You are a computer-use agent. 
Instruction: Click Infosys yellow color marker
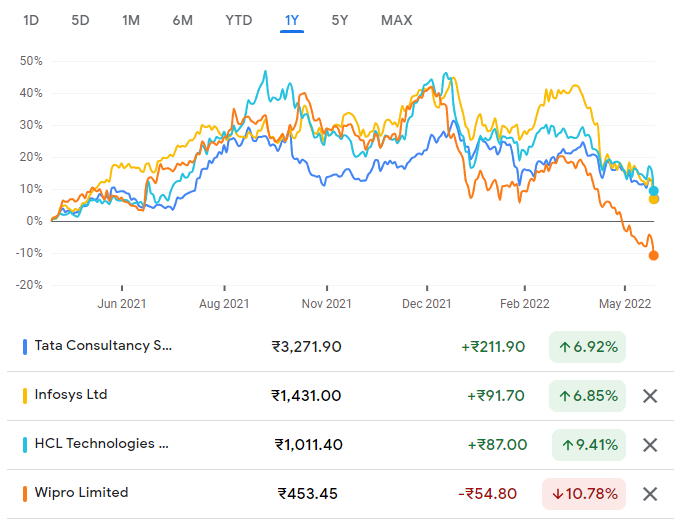coord(25,396)
